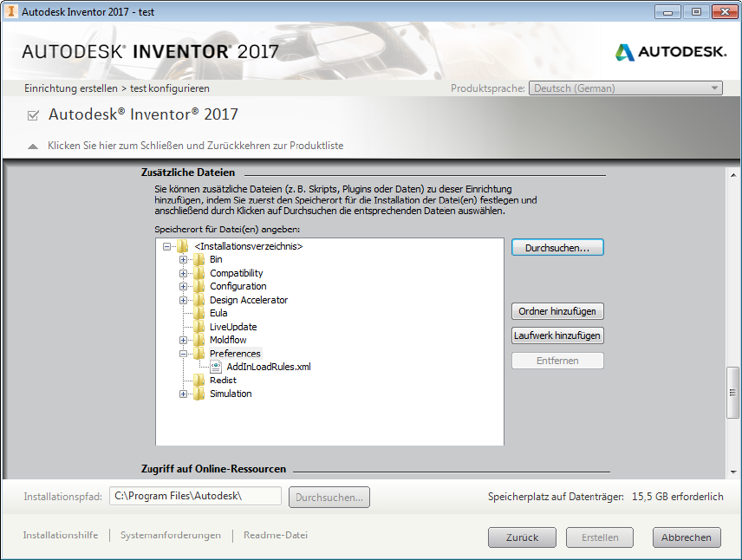Image resolution: width=742 pixels, height=560 pixels.
Task: Collapse the Installationsverzeichnis root node
Action: [x=166, y=247]
